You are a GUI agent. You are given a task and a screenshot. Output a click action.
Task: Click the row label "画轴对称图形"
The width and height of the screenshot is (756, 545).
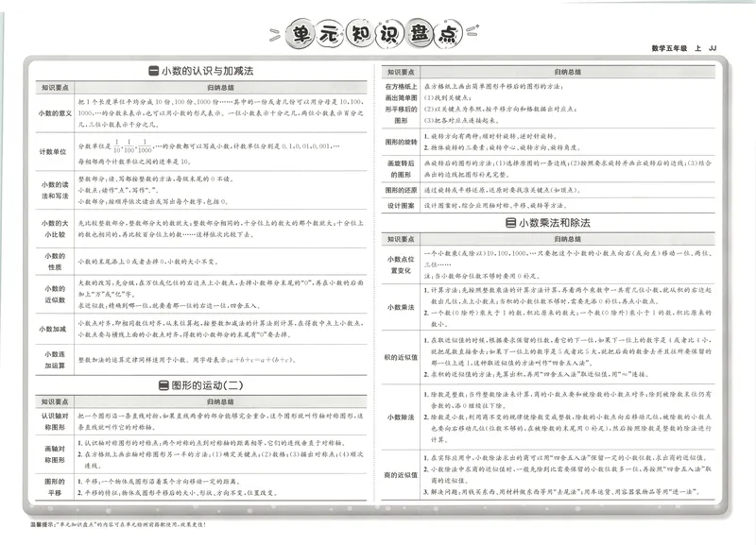pos(55,454)
